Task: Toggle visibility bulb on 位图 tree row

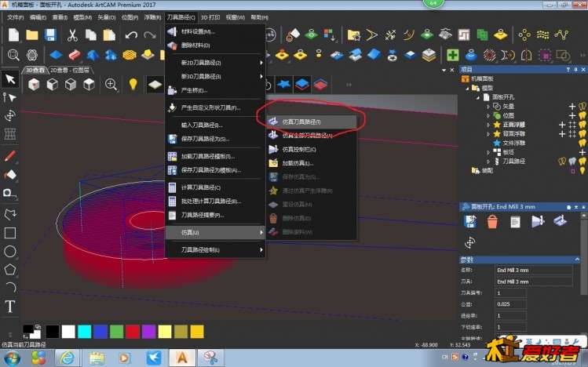Action: click(x=583, y=115)
